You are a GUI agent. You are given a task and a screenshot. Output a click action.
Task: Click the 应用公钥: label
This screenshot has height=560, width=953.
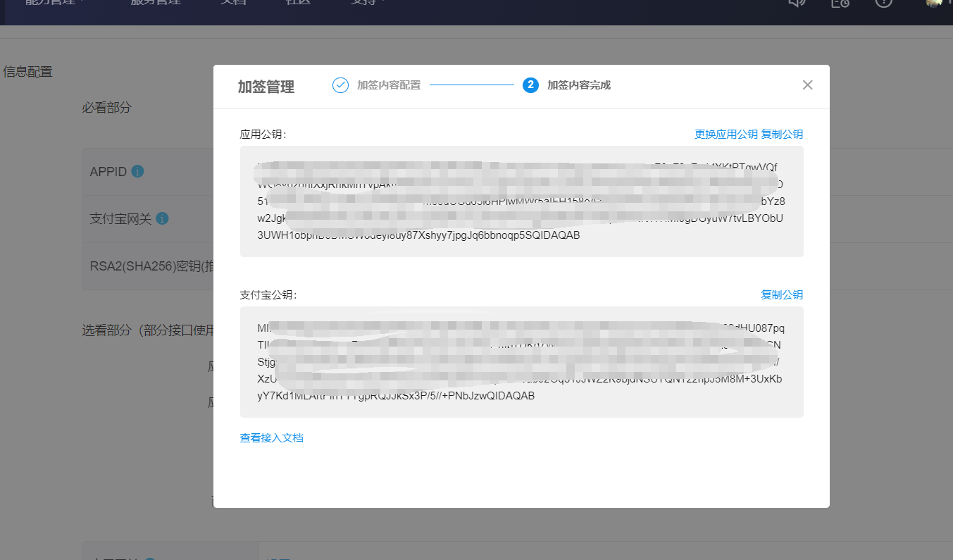(x=263, y=135)
